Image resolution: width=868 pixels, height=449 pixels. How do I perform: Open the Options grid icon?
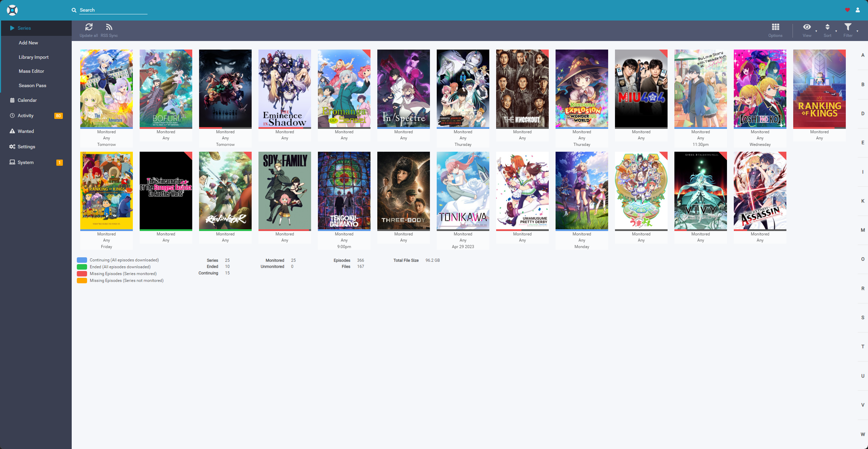pos(775,27)
